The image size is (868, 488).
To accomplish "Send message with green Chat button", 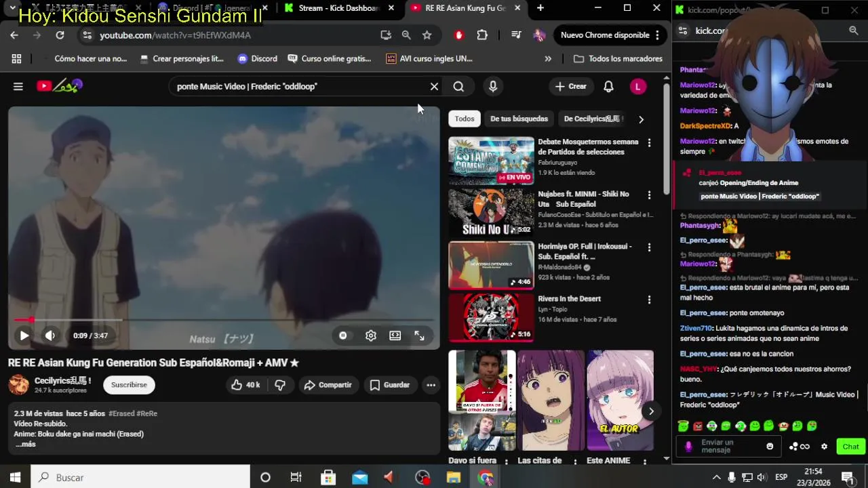I will (850, 447).
